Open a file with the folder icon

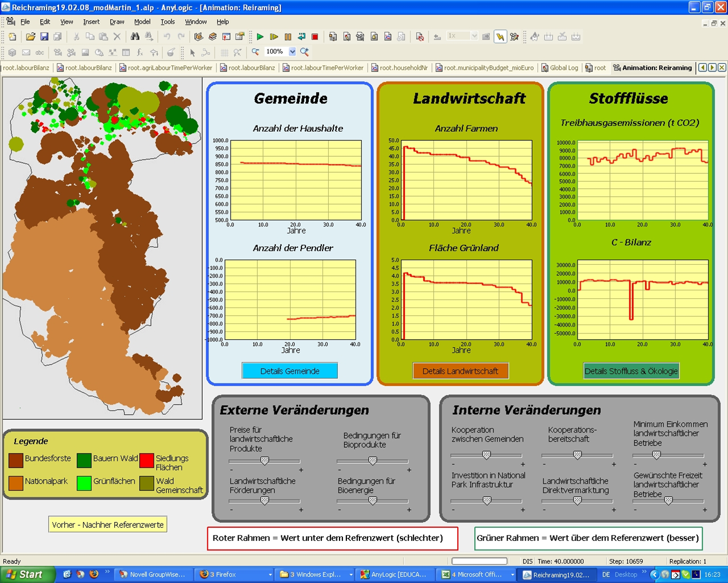[x=31, y=37]
